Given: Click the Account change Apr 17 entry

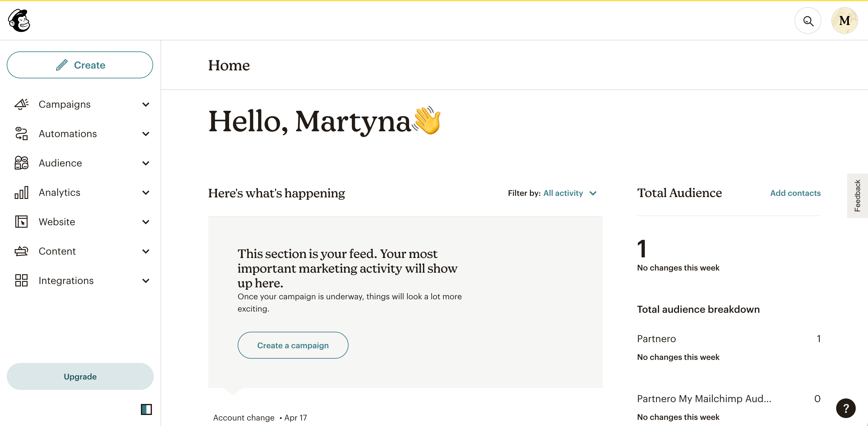Looking at the screenshot, I should tap(260, 418).
